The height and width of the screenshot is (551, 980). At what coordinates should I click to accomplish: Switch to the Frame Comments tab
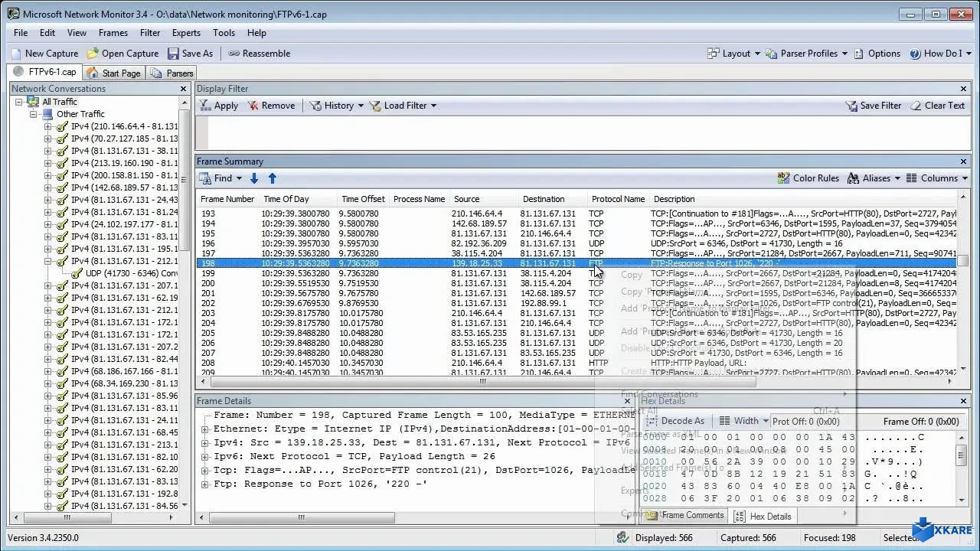click(686, 516)
